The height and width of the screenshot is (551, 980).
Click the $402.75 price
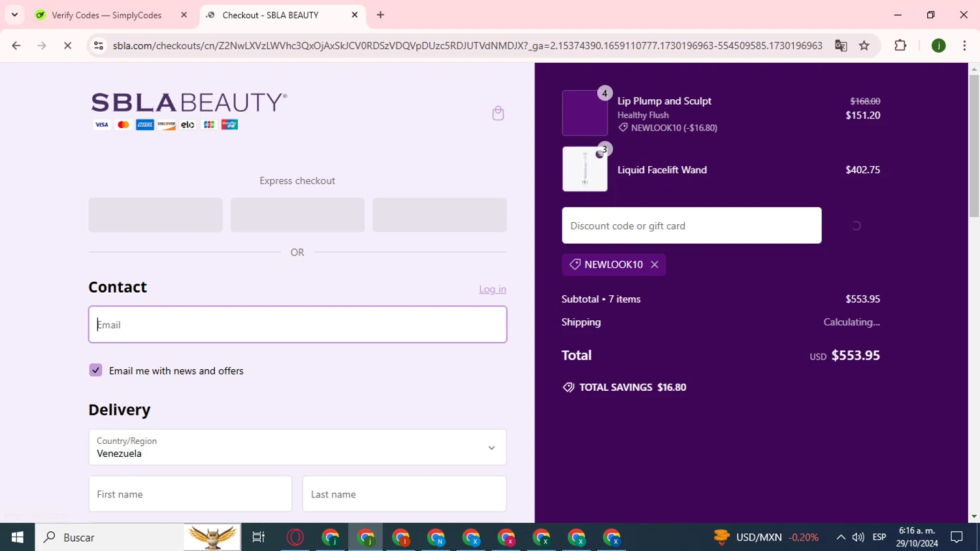tap(862, 170)
